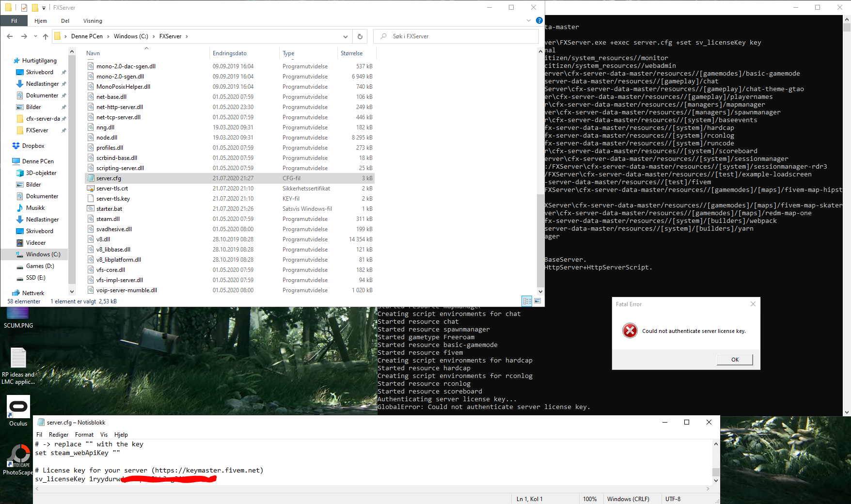Click in the Søk i FXServer search box
This screenshot has width=851, height=504.
coord(456,36)
